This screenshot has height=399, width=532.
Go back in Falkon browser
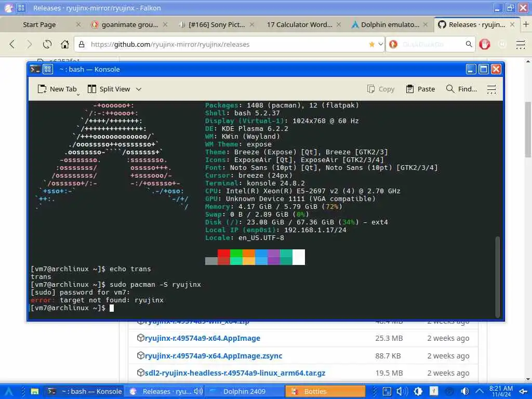(x=12, y=44)
